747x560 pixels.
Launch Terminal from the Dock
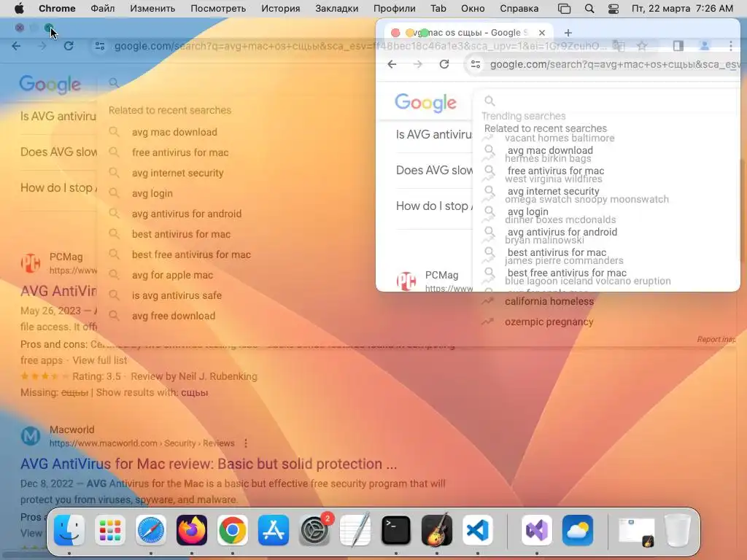tap(396, 530)
